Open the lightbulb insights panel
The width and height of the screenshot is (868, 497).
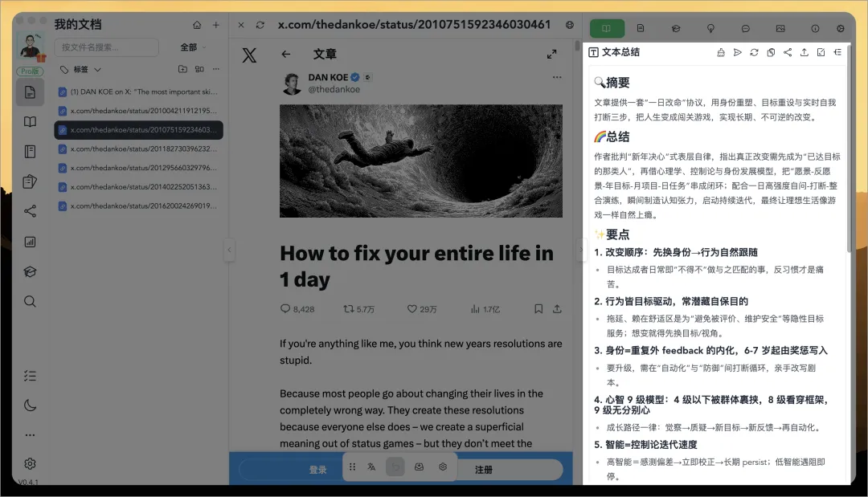710,26
